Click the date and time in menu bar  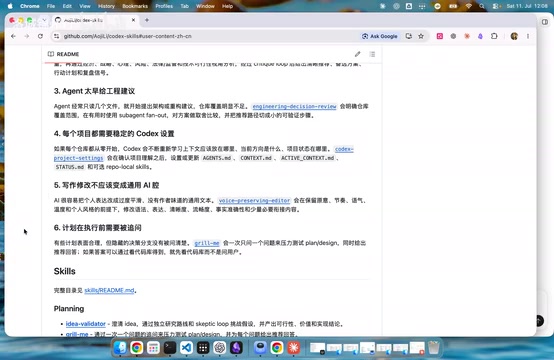pos(527,6)
